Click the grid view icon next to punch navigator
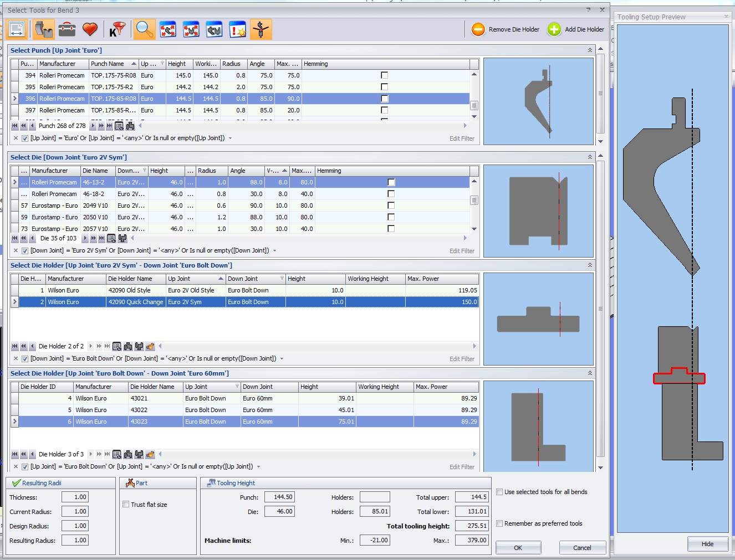The width and height of the screenshot is (735, 560). point(119,126)
